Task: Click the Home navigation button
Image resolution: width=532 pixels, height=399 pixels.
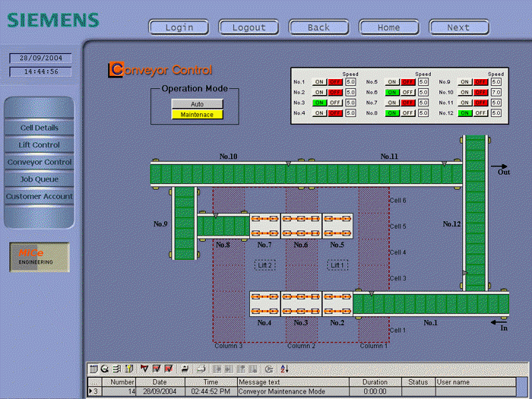Action: (x=388, y=27)
